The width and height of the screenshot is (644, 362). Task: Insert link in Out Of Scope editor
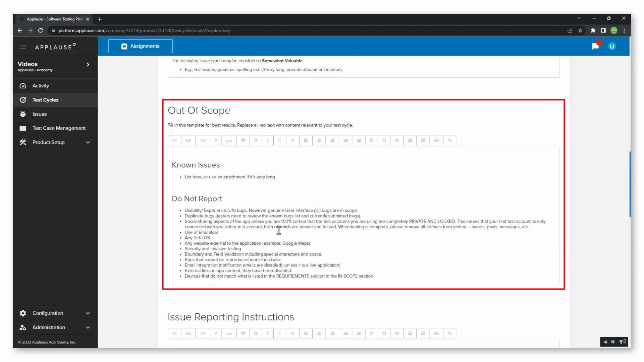click(x=449, y=140)
